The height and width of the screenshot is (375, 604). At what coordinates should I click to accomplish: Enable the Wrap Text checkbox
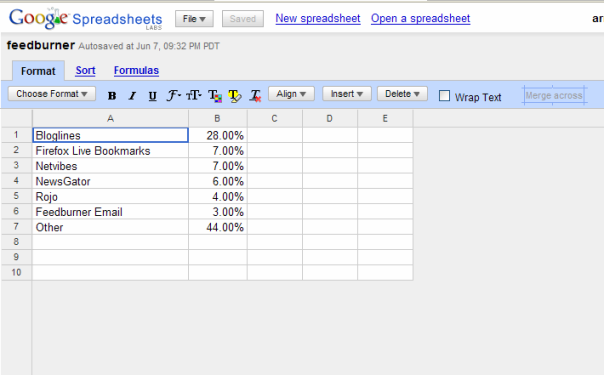444,95
